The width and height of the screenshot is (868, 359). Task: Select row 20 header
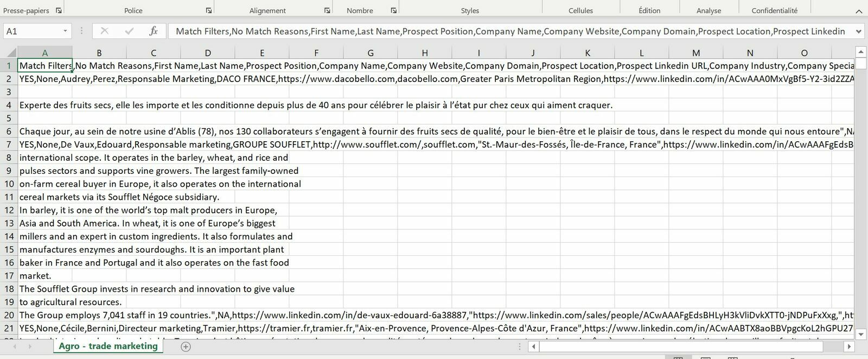[x=9, y=315]
